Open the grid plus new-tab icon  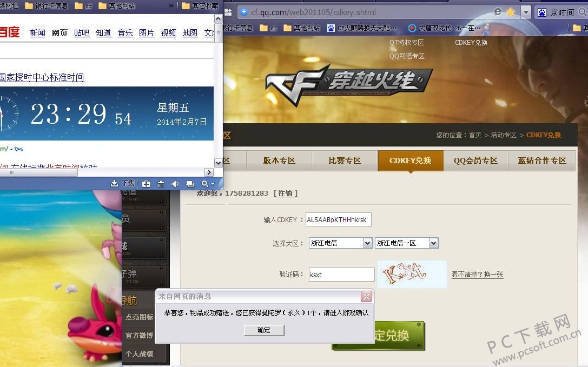tap(228, 12)
